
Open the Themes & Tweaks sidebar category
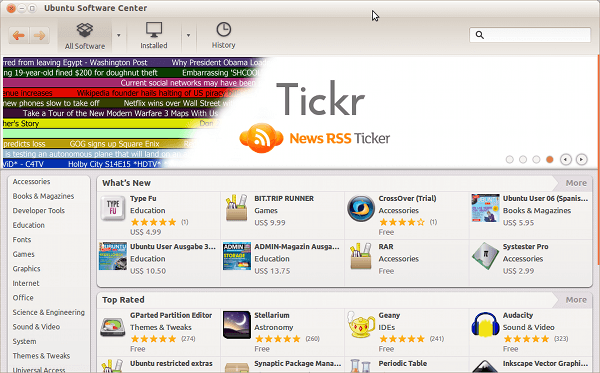[41, 356]
